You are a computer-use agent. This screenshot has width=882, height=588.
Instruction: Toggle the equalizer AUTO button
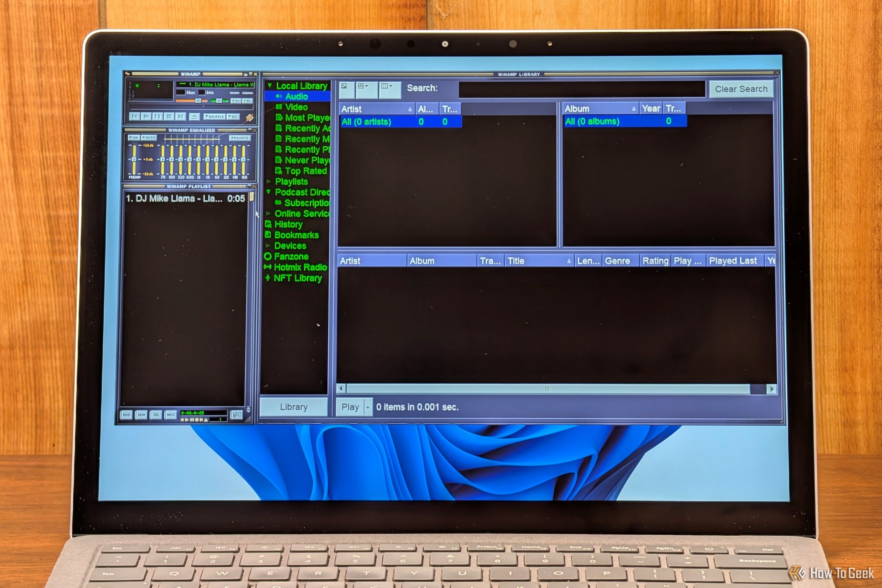pyautogui.click(x=149, y=138)
